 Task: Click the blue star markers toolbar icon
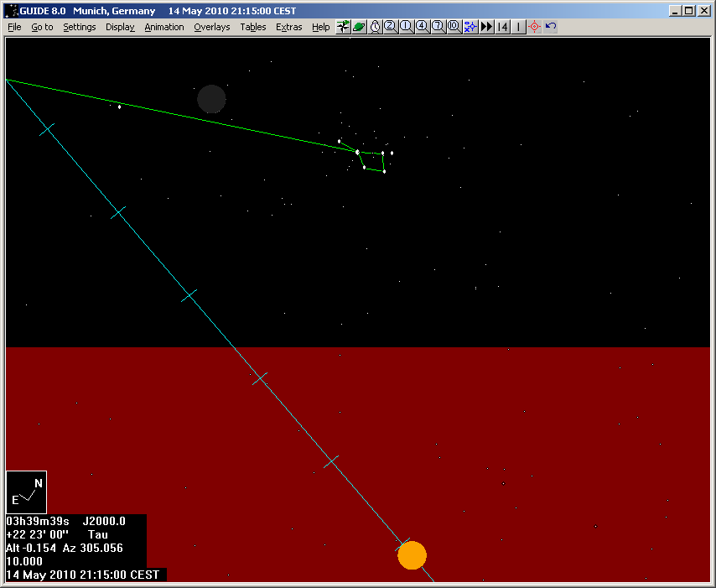coord(470,27)
